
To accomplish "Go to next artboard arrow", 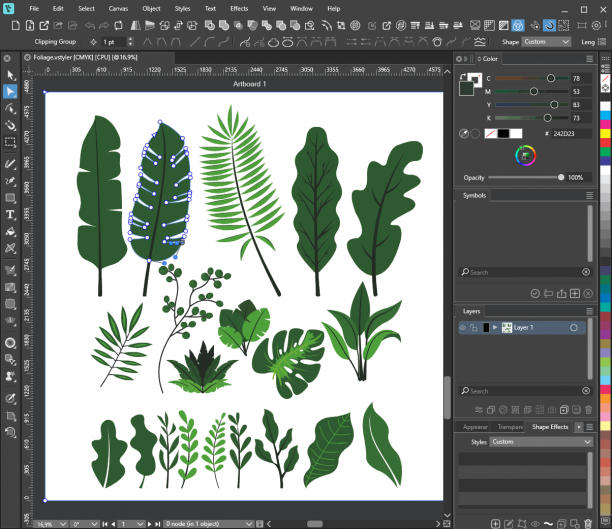I will pyautogui.click(x=149, y=524).
